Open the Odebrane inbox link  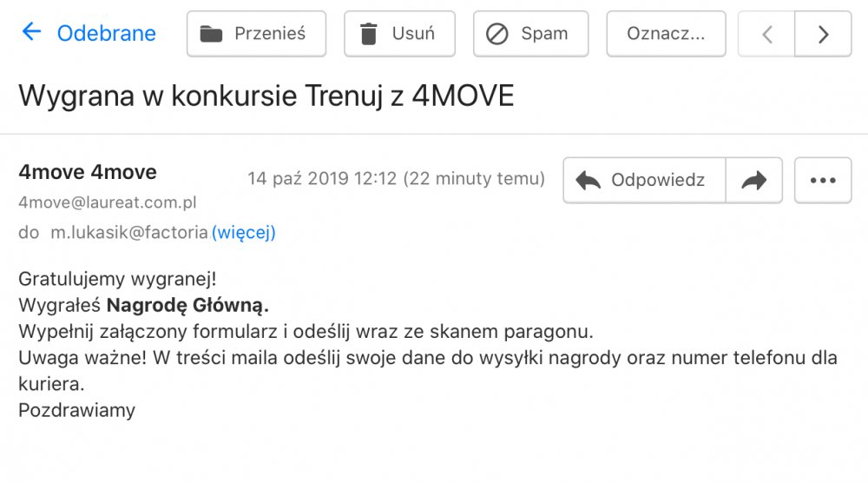pos(106,34)
